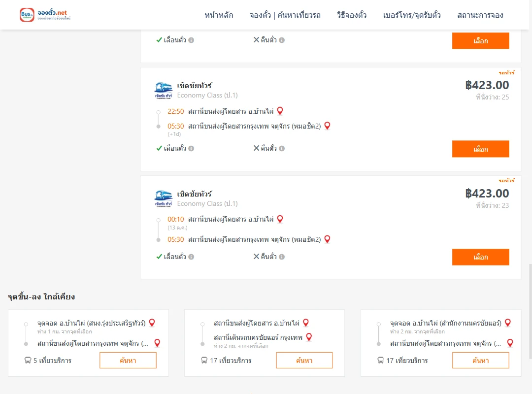
Task: Open map pin for จุดจอด สนง.รุ่งประเสริฐทัวร์
Action: (x=152, y=323)
